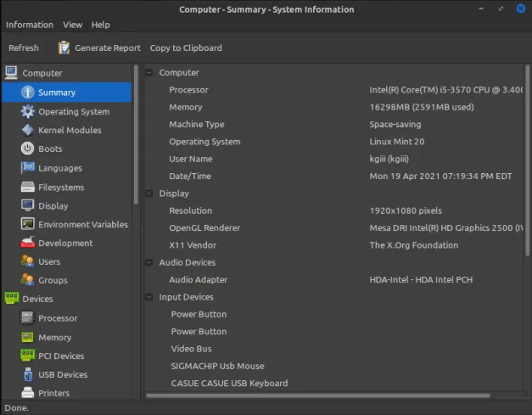Screen dimensions: 532x415
Task: Click the details pane horizontal scrollbar
Action: (x=318, y=395)
